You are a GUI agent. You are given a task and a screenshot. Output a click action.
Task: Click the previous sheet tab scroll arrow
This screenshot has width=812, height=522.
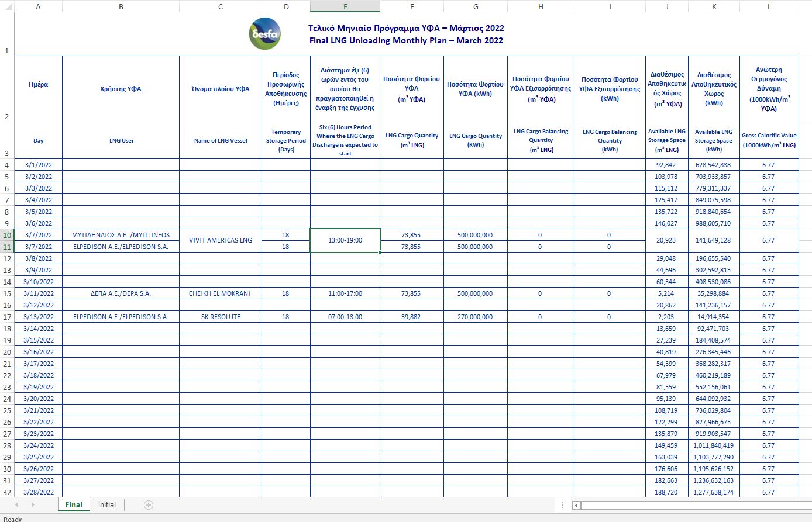16,505
